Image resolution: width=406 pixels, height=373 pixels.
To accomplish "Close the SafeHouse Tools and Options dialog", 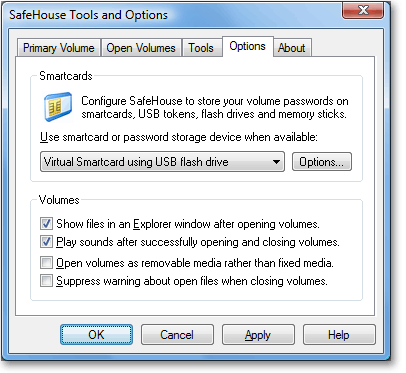I will 363,11.
